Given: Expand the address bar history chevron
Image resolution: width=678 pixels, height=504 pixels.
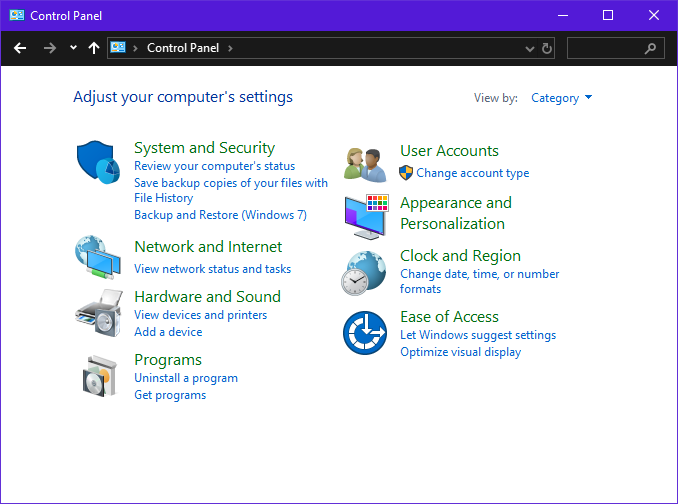Looking at the screenshot, I should coord(530,48).
